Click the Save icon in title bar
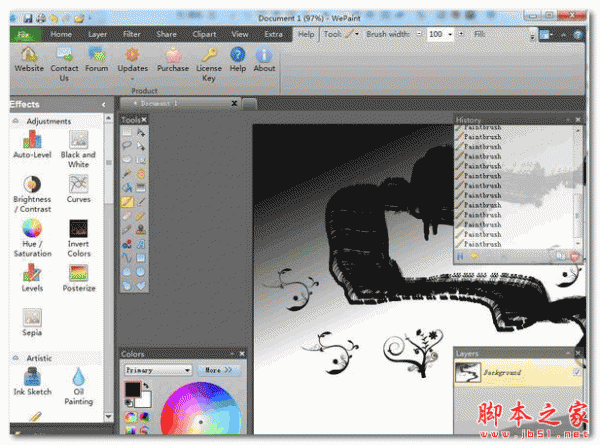The image size is (600, 445). coord(28,18)
